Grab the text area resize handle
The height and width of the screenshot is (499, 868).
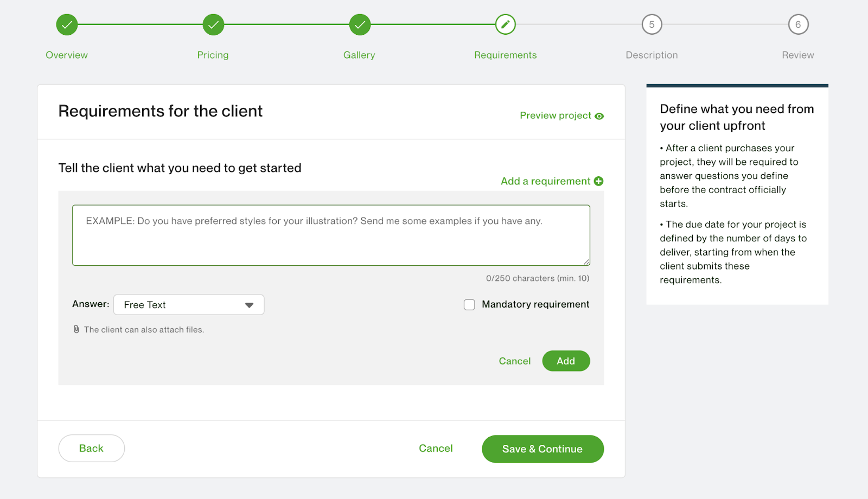(x=587, y=262)
